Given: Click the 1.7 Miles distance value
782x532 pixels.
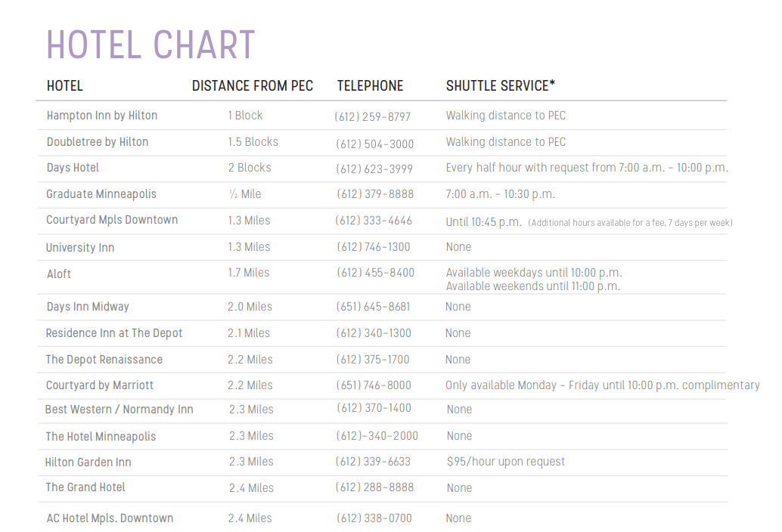Looking at the screenshot, I should [249, 273].
